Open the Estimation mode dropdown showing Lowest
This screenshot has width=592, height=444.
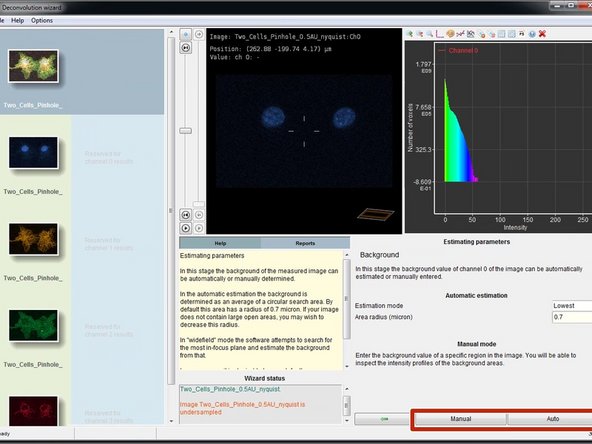(x=572, y=306)
